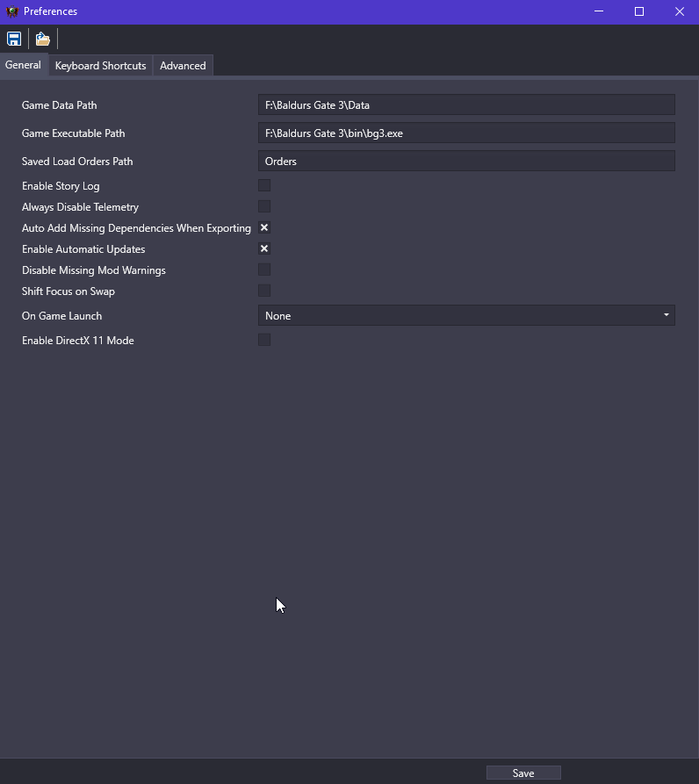This screenshot has height=784, width=699.
Task: Click the Save button at bottom
Action: (523, 773)
